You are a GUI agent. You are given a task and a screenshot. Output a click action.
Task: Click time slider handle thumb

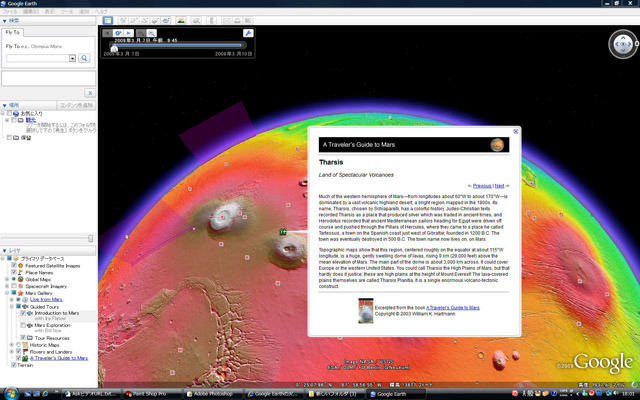pyautogui.click(x=114, y=49)
